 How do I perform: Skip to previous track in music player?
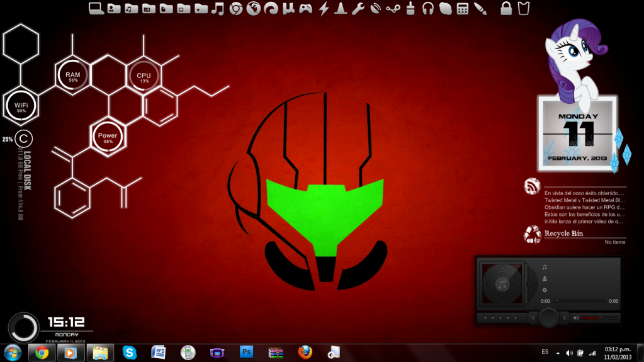pos(533,318)
